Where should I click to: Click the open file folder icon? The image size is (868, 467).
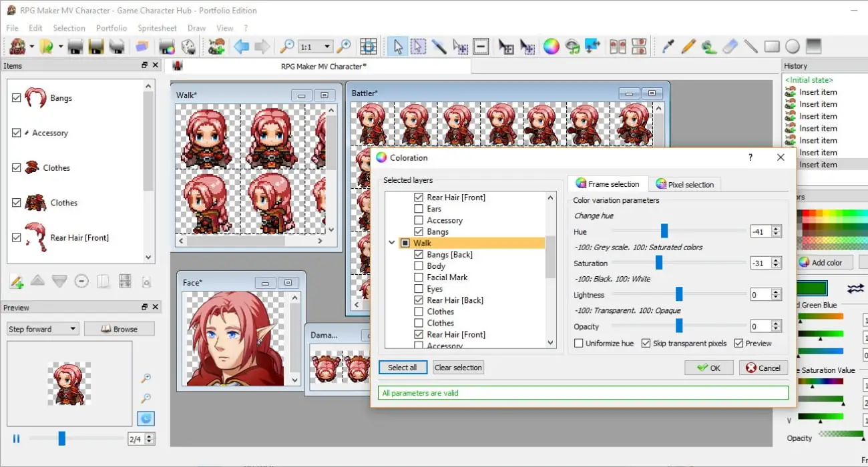tap(46, 46)
